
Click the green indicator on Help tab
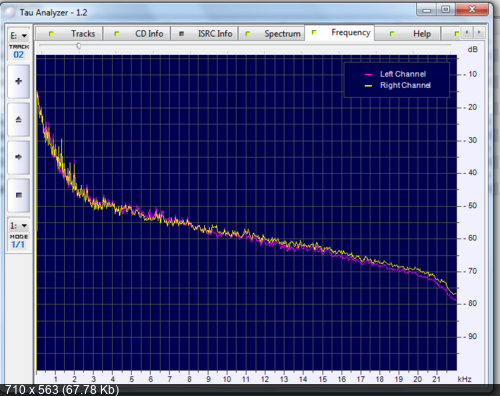pos(392,34)
